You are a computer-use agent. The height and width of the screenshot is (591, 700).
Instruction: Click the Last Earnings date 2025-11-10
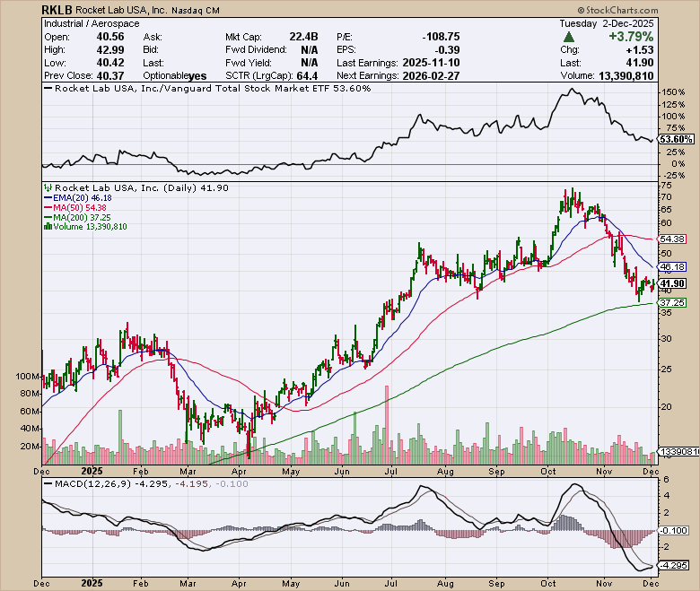click(x=431, y=63)
